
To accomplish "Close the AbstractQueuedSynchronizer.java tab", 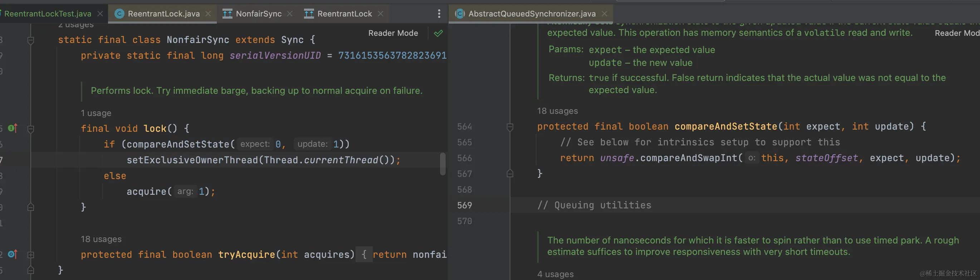I will tap(604, 14).
